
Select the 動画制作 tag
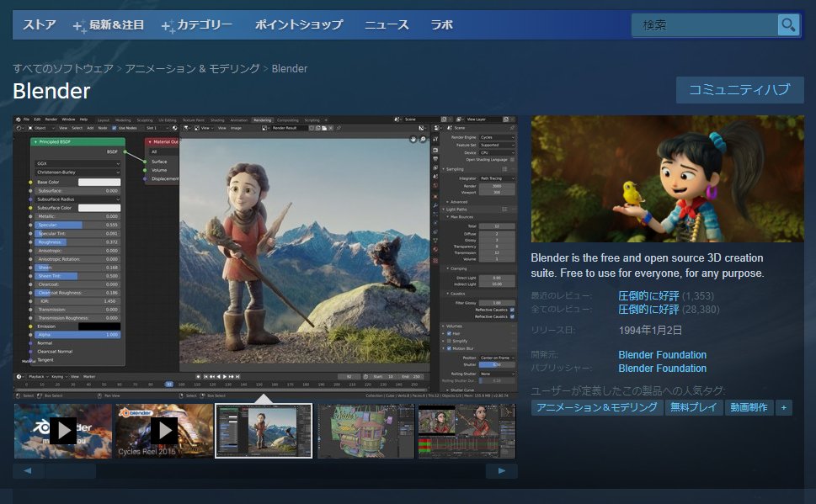749,407
